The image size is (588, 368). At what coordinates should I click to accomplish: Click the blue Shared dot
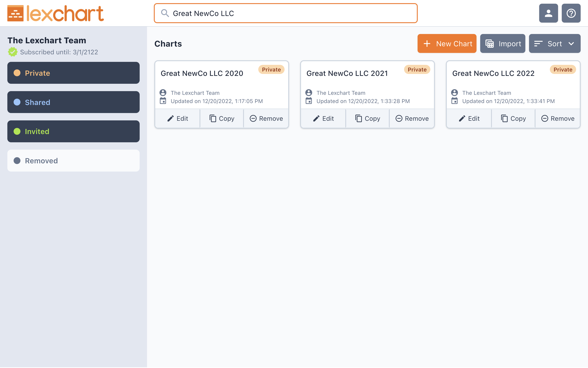(x=17, y=102)
